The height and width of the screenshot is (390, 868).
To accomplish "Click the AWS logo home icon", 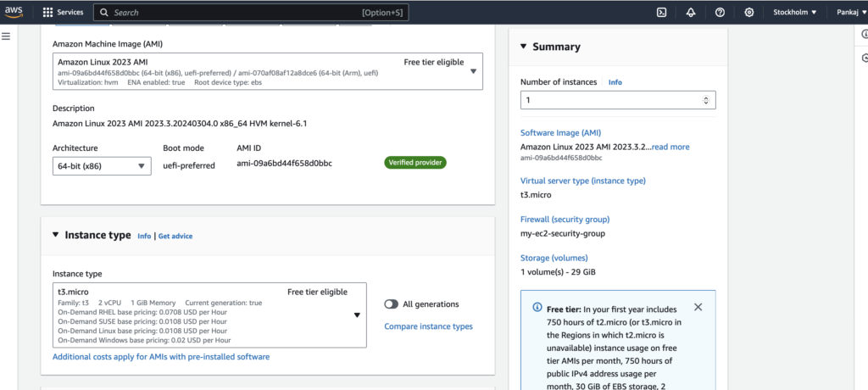I will [14, 12].
